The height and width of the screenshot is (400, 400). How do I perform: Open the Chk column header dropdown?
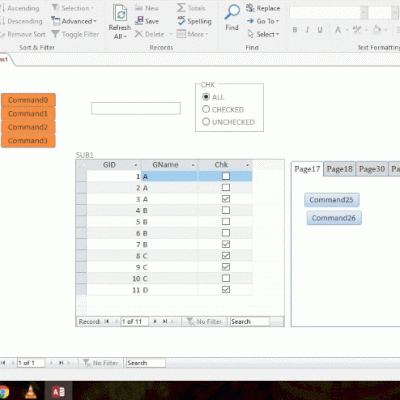click(x=247, y=165)
